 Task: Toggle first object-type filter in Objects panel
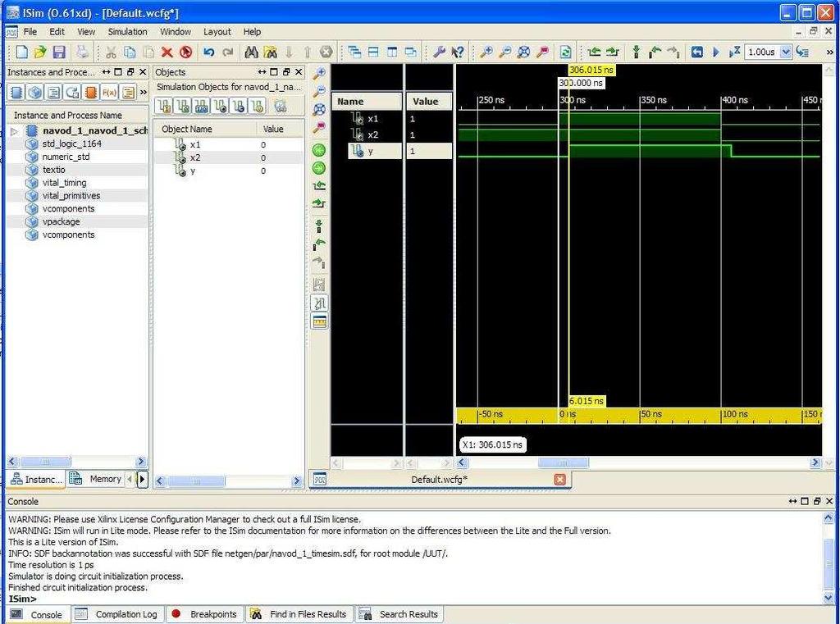click(x=165, y=107)
